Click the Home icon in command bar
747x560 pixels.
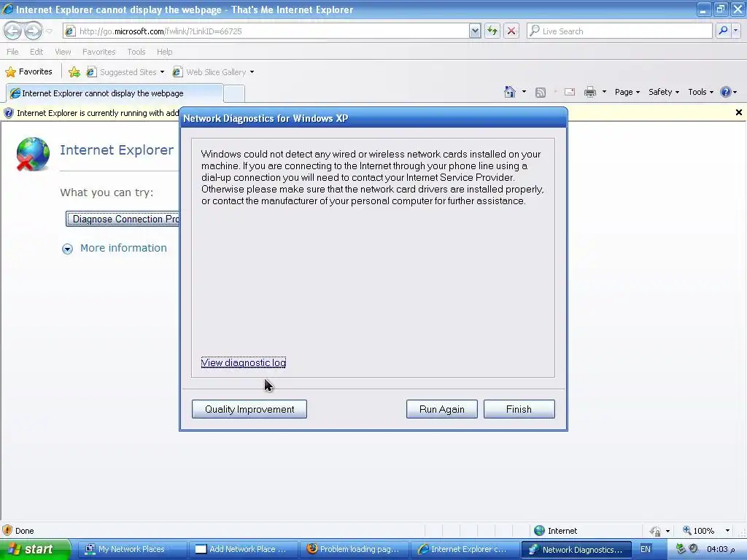pyautogui.click(x=510, y=92)
